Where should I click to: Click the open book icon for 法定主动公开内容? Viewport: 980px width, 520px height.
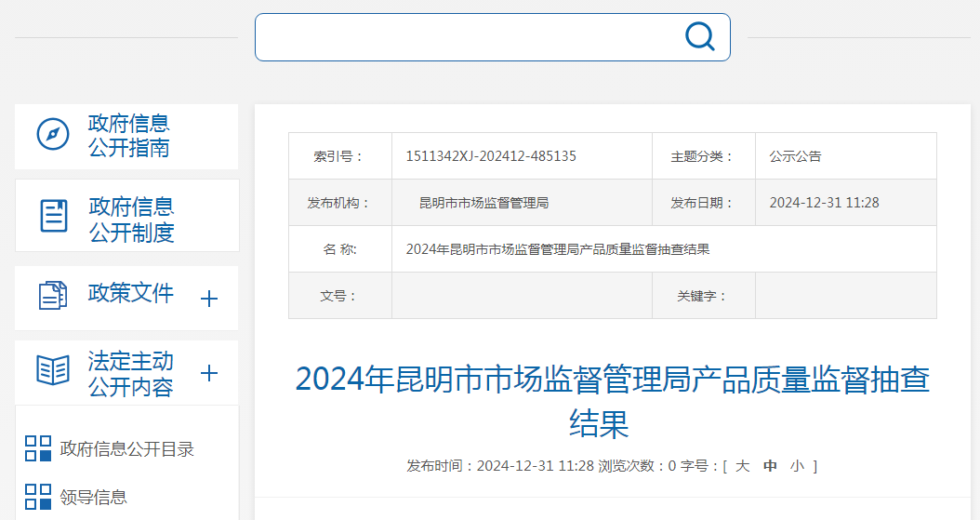[53, 370]
